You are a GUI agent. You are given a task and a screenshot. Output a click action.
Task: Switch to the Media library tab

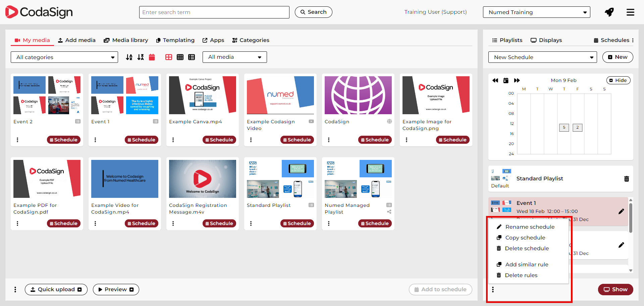pyautogui.click(x=126, y=40)
